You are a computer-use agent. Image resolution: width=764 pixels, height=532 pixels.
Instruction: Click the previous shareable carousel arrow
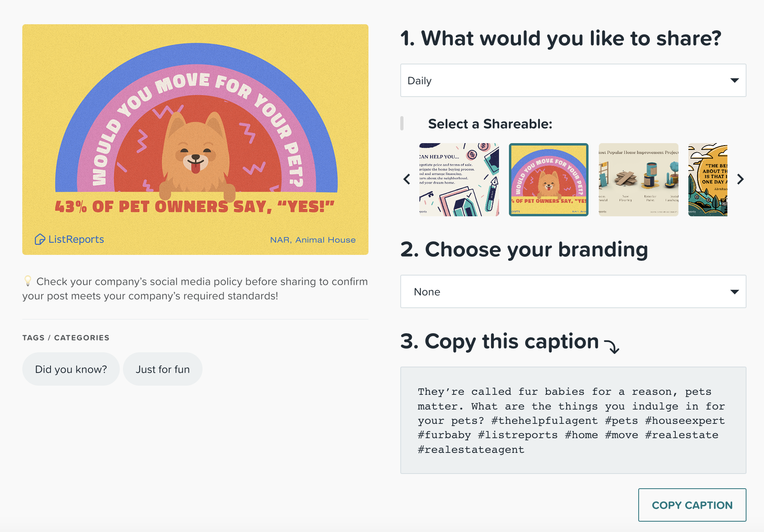point(407,179)
